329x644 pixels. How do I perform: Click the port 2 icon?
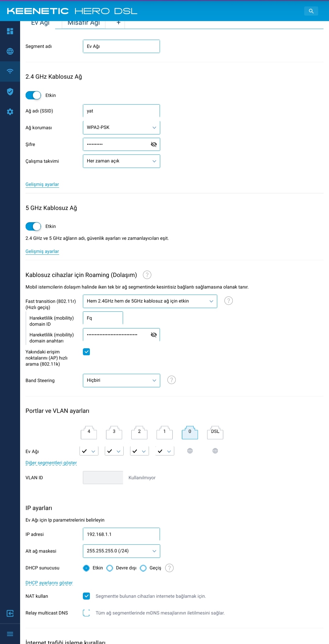(x=140, y=432)
